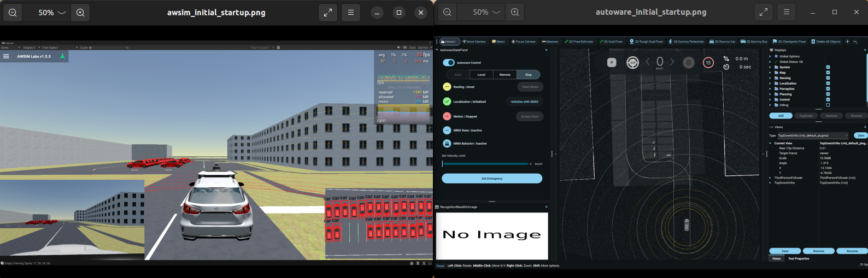This screenshot has width=868, height=278.
Task: Open AWSIM Labs hamburger menu
Action: pyautogui.click(x=6, y=56)
